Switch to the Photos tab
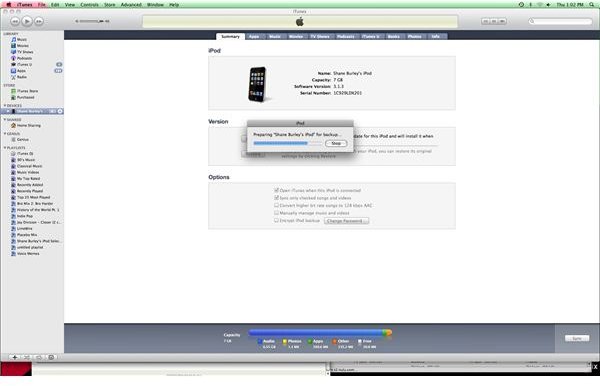The height and width of the screenshot is (386, 600). [414, 37]
